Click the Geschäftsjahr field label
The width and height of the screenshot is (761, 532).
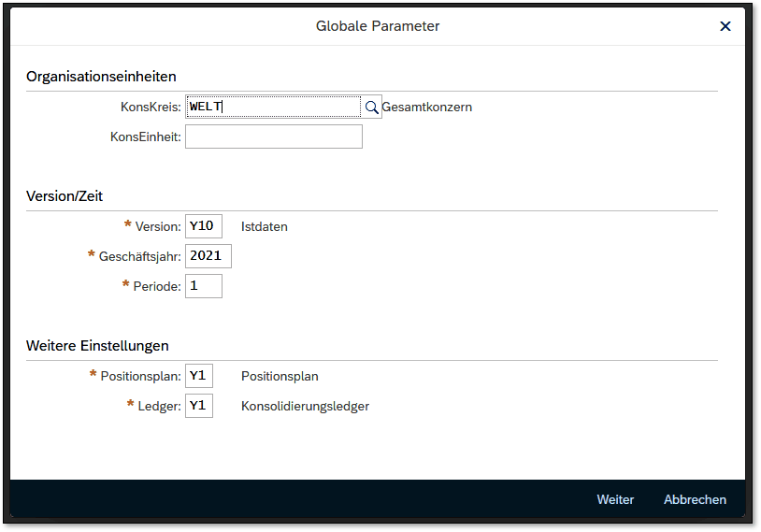point(140,256)
